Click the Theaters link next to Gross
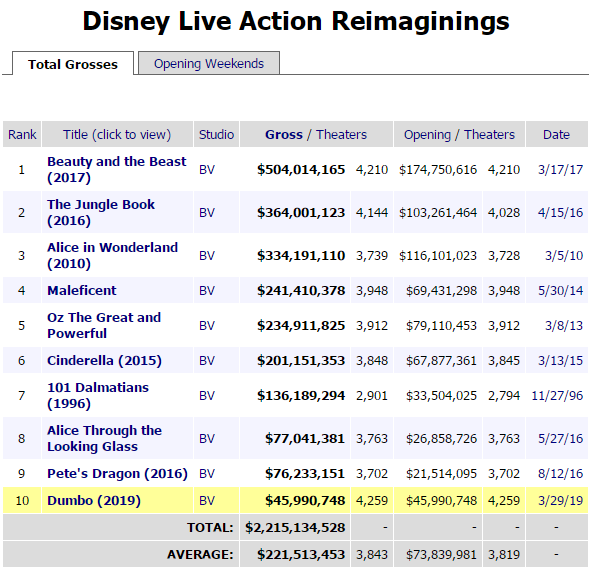 342,134
